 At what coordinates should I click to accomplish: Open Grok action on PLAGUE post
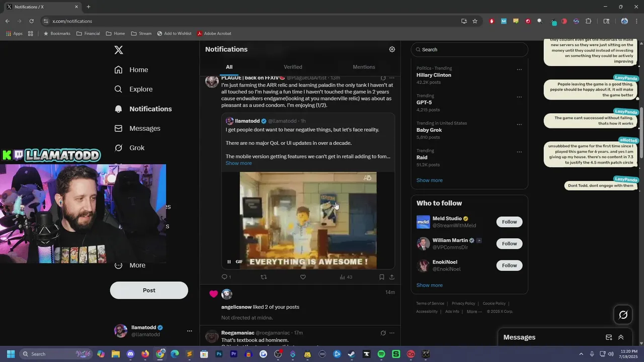tap(383, 78)
